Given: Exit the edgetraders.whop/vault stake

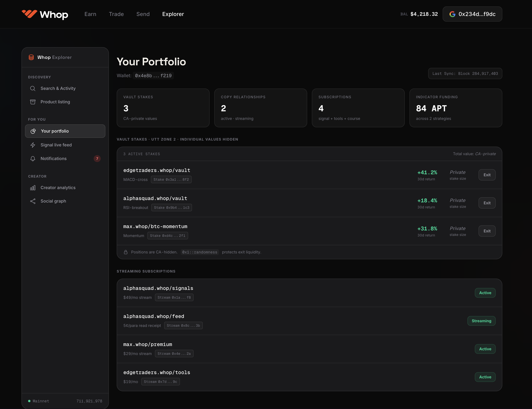Looking at the screenshot, I should tap(487, 175).
